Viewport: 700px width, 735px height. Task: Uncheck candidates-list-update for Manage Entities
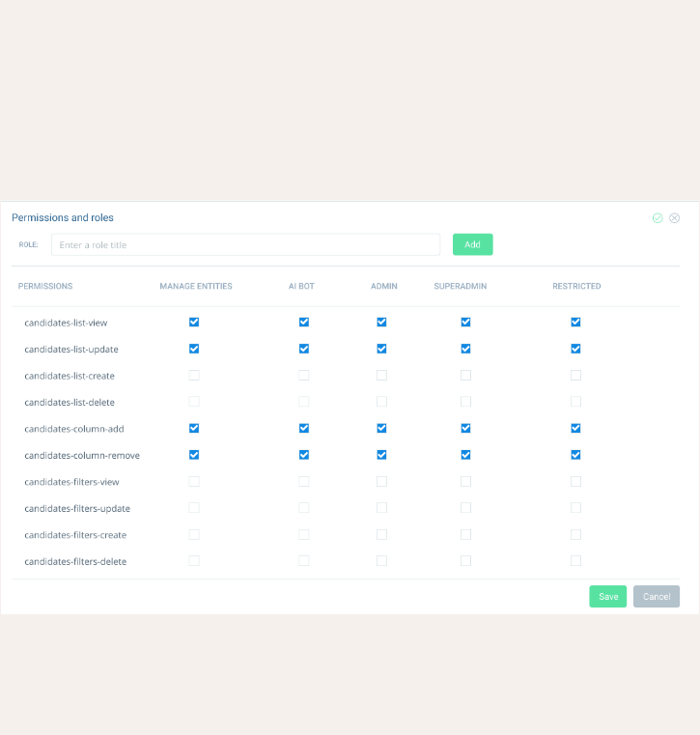tap(194, 349)
